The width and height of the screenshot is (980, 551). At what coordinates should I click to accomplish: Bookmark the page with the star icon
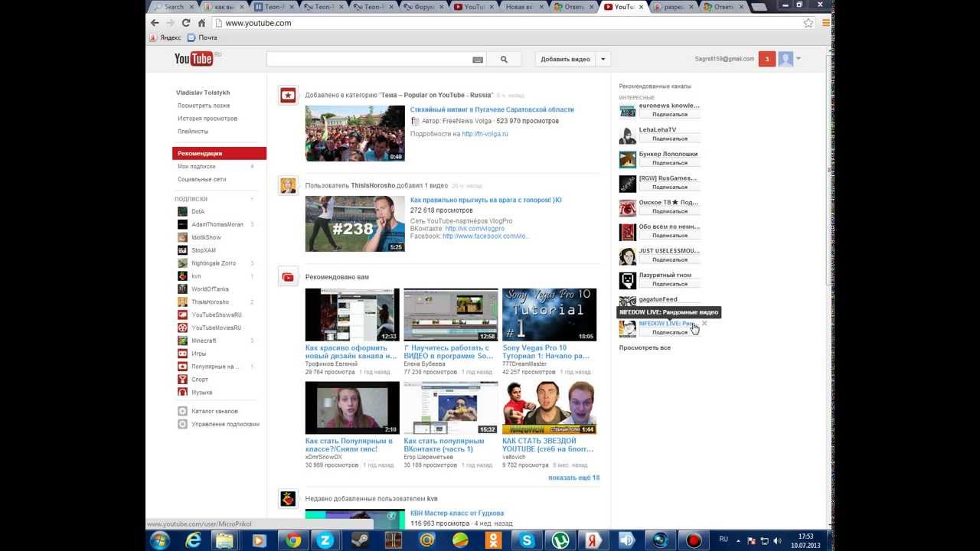[x=808, y=23]
